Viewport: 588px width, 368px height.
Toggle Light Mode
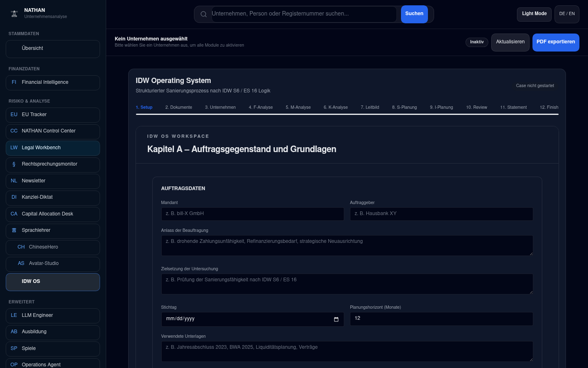pos(534,14)
